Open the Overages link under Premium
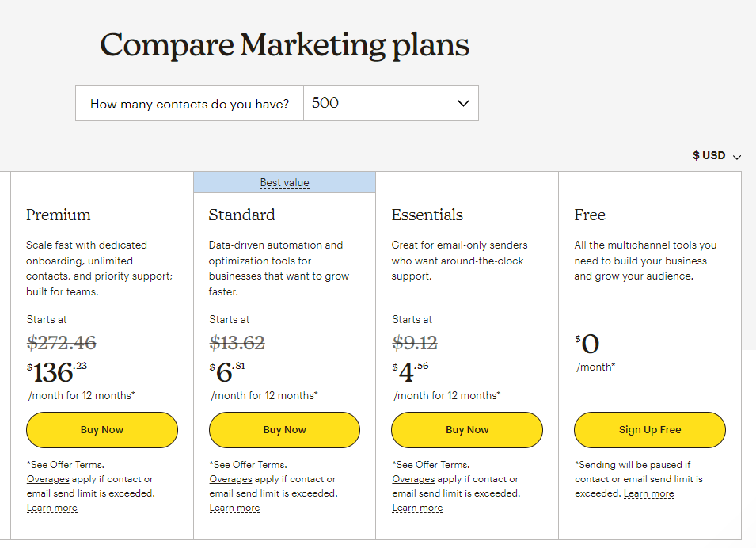The height and width of the screenshot is (548, 756). [47, 479]
